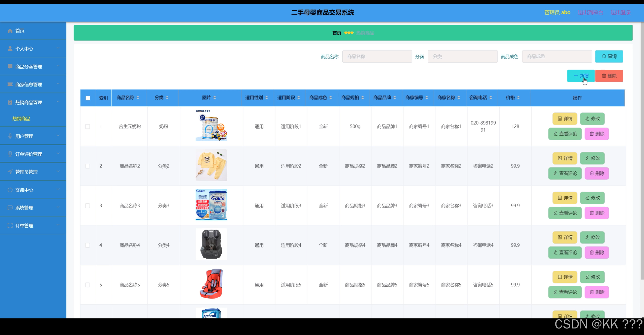Click 查看评论 on 商品名称2 row
The image size is (644, 335).
pyautogui.click(x=565, y=173)
